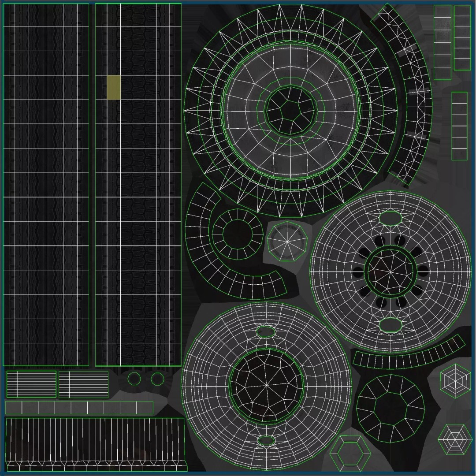Select the hexagonal nut island at the bottom
The image size is (476, 476).
[350, 454]
